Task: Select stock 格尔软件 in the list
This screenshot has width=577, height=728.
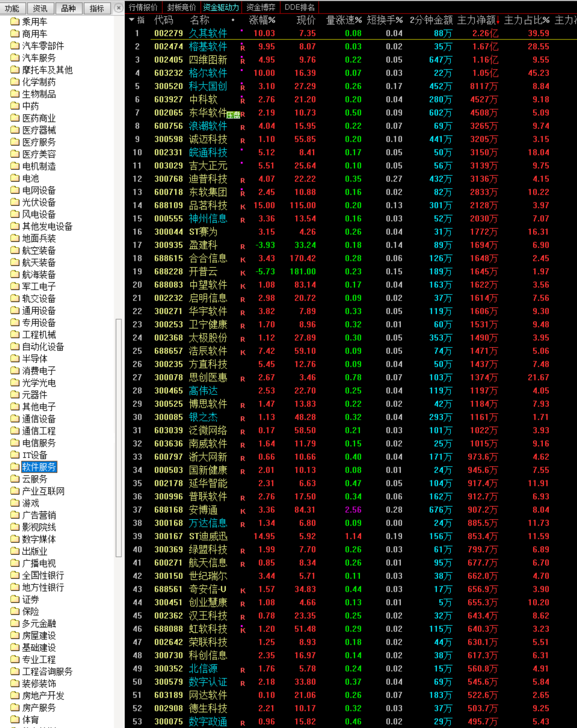Action: click(x=208, y=73)
